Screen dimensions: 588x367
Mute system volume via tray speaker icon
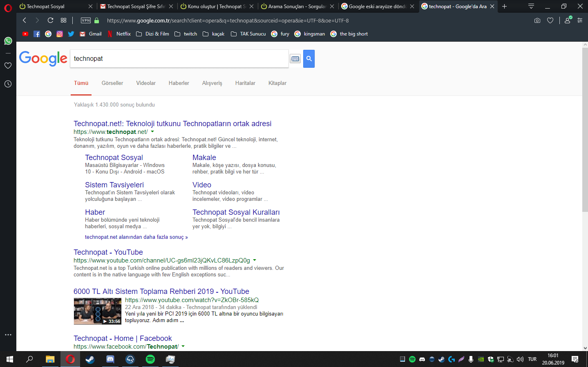click(519, 359)
